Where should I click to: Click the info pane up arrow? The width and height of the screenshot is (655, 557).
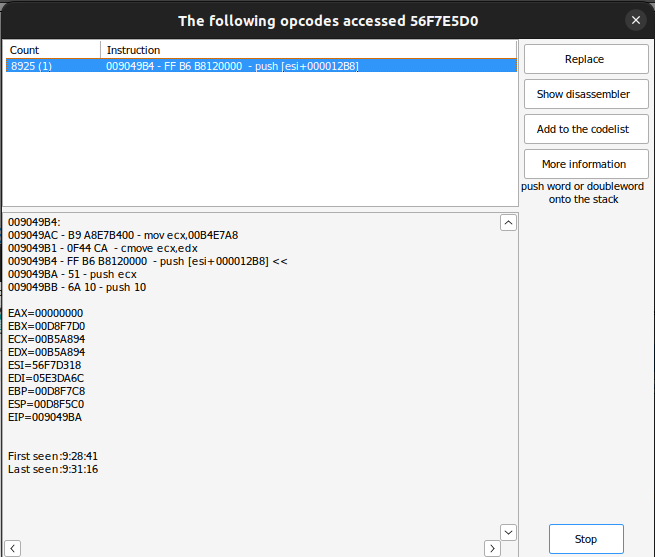coord(508,223)
